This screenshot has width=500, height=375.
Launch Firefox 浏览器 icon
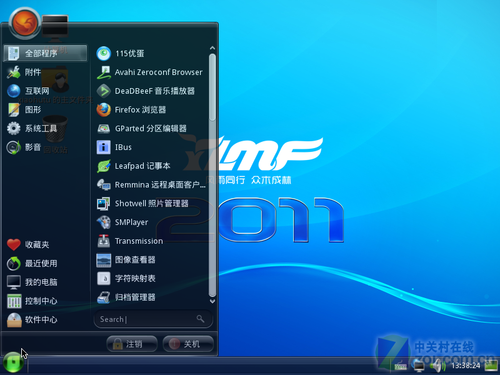tap(104, 110)
